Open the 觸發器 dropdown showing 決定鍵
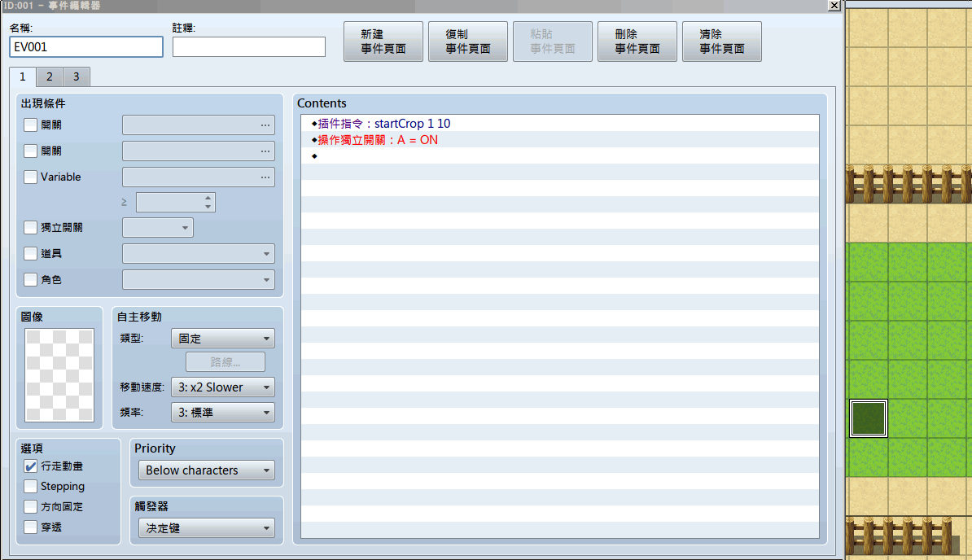972x560 pixels. pyautogui.click(x=207, y=528)
